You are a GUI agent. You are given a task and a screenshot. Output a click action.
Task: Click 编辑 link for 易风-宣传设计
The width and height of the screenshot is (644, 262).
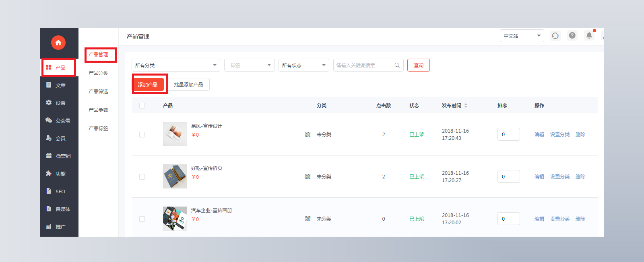(539, 135)
